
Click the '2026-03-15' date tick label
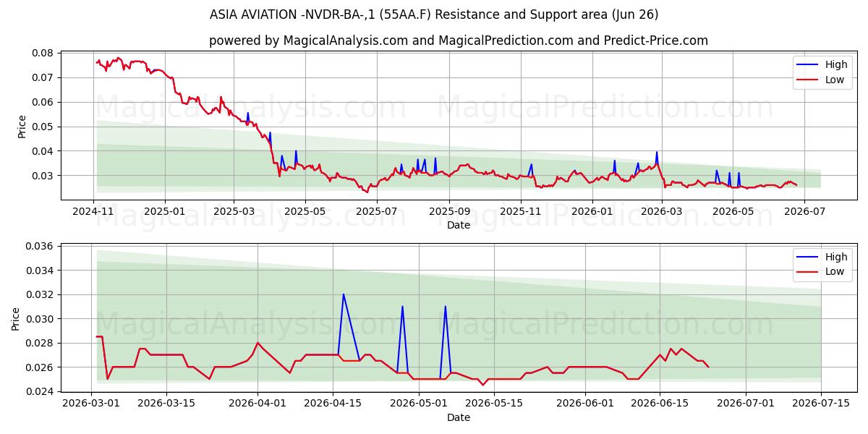click(x=166, y=404)
